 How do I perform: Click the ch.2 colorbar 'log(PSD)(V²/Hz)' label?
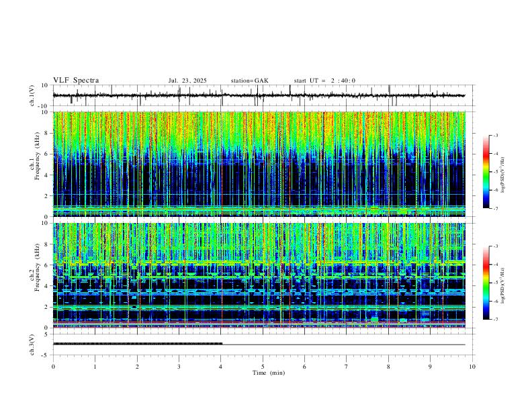503,285
